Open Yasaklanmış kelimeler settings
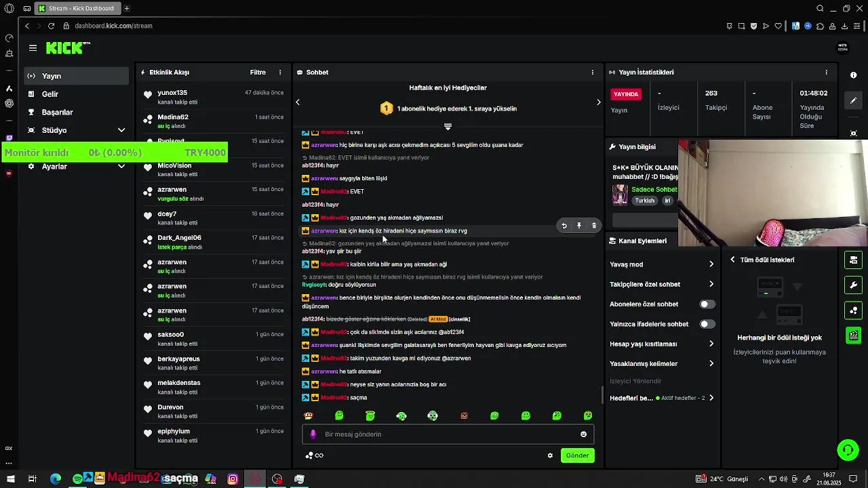The image size is (868, 488). [x=662, y=363]
